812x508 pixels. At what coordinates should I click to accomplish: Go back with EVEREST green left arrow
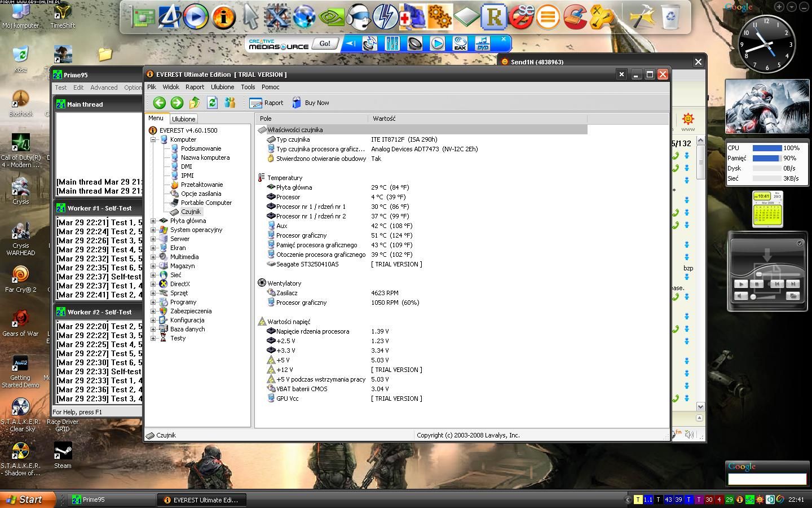159,102
